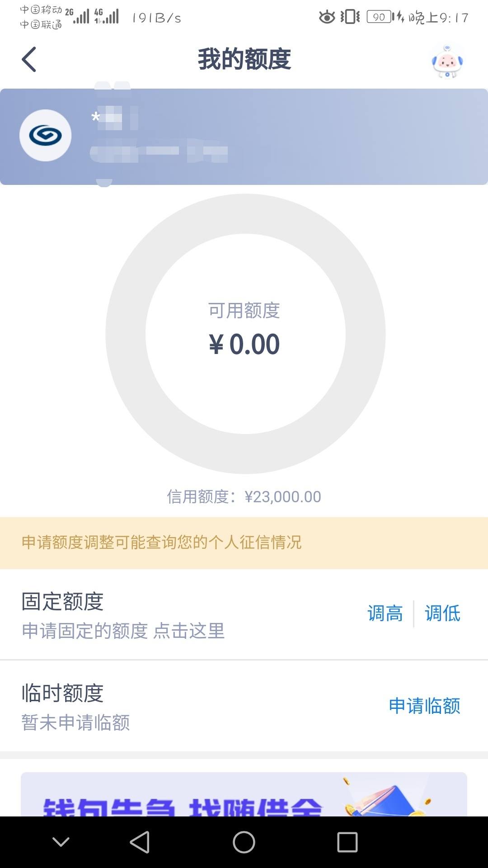
Task: Tap the 我的额度 page title
Action: pos(244,59)
